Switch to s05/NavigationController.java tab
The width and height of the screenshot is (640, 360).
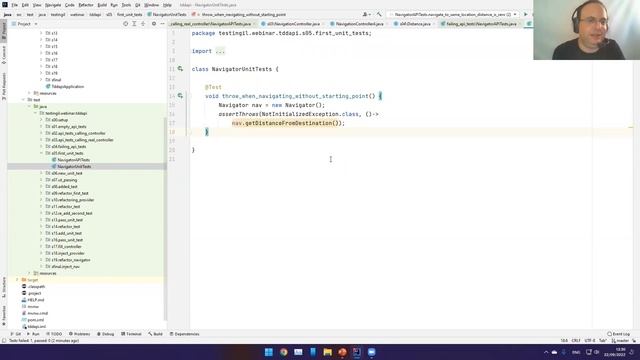click(293, 24)
